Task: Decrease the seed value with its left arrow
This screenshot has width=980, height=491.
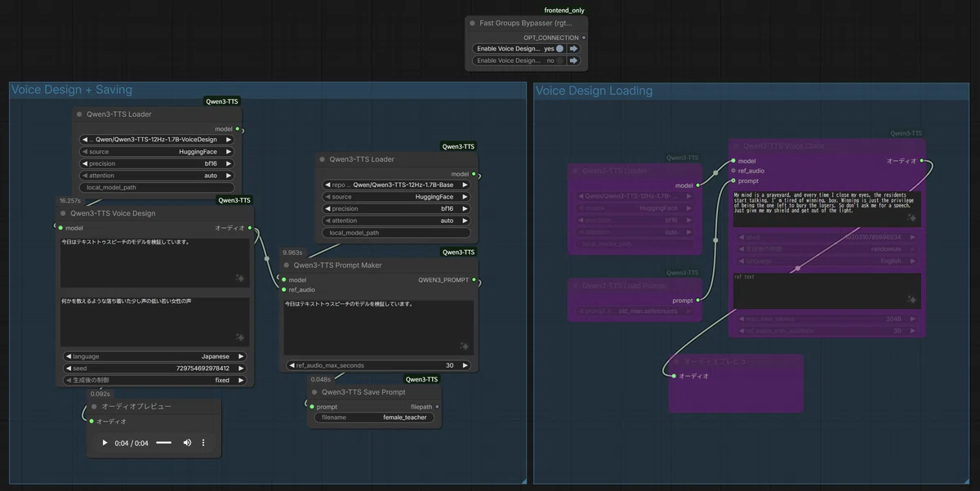Action: pos(69,368)
